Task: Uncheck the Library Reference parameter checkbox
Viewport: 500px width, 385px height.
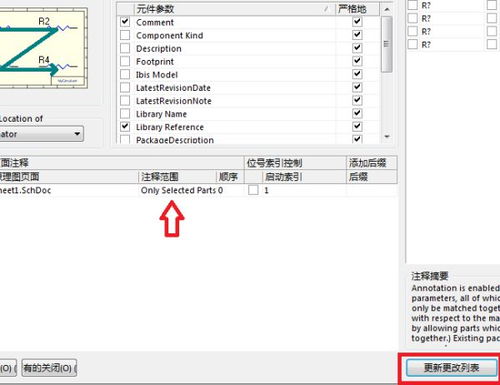Action: [125, 127]
